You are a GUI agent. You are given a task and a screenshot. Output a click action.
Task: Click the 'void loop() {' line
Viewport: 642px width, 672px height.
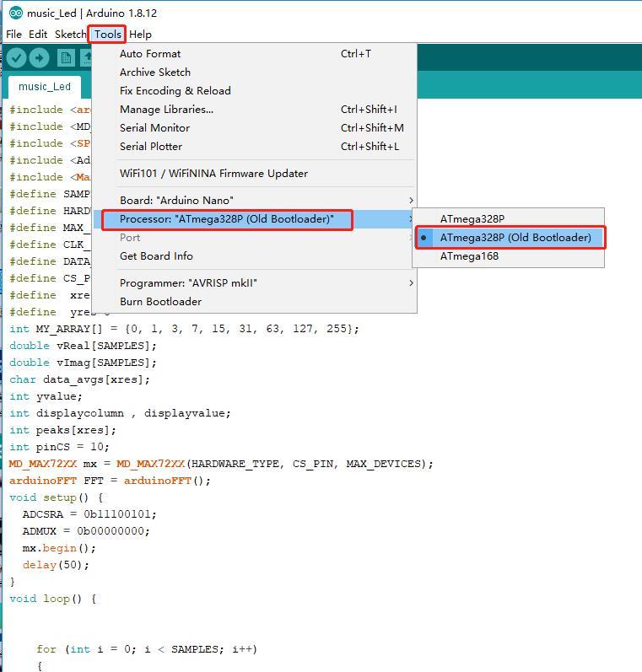[53, 599]
